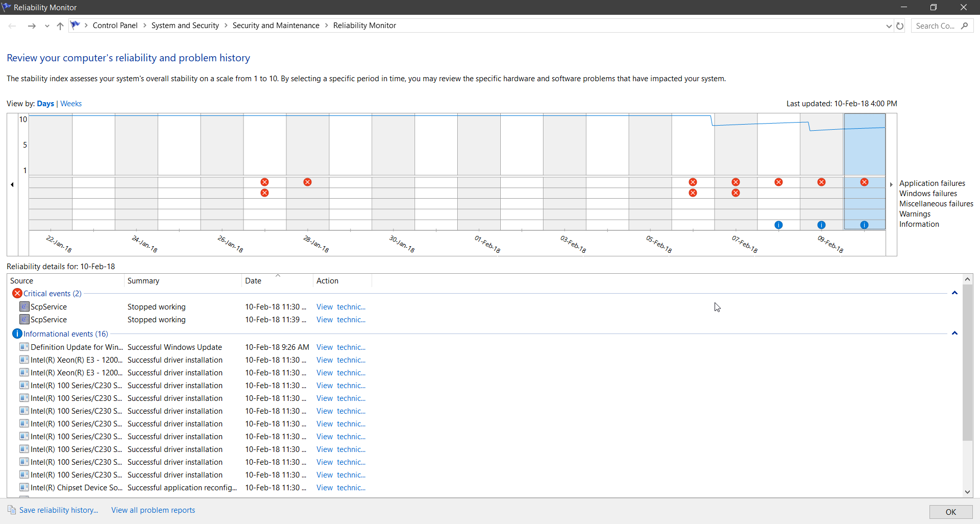Select second ScpService Stopped working row

click(x=193, y=320)
